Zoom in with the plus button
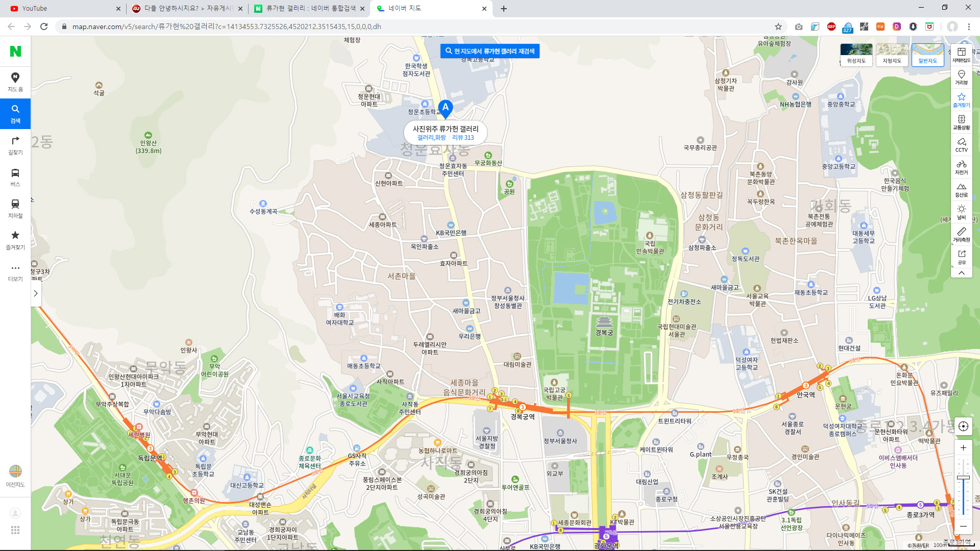Screen dimensions: 980x551 [963, 447]
